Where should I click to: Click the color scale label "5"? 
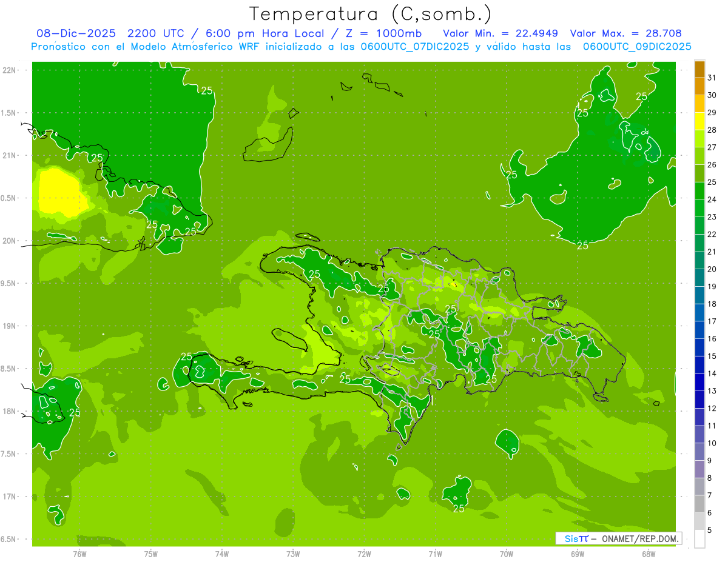[710, 530]
